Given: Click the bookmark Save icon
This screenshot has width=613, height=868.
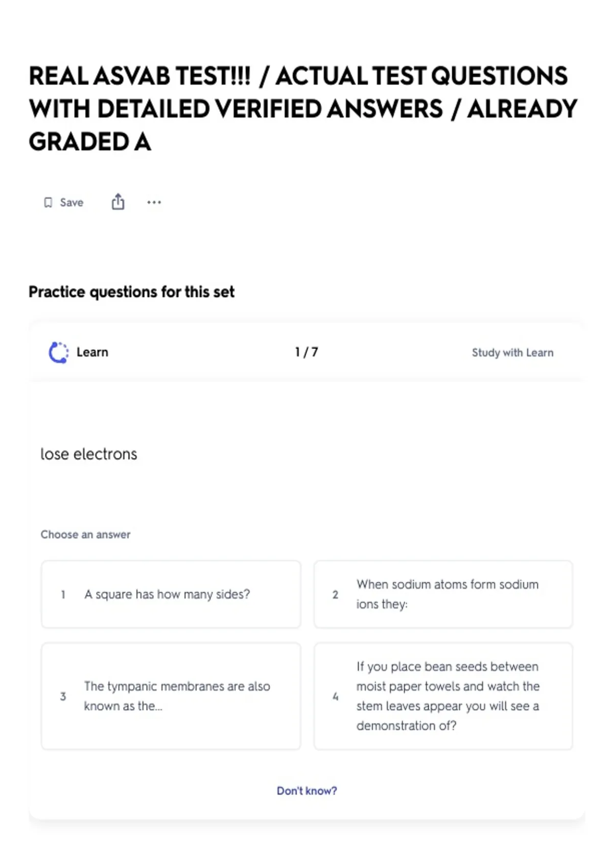Looking at the screenshot, I should [48, 203].
